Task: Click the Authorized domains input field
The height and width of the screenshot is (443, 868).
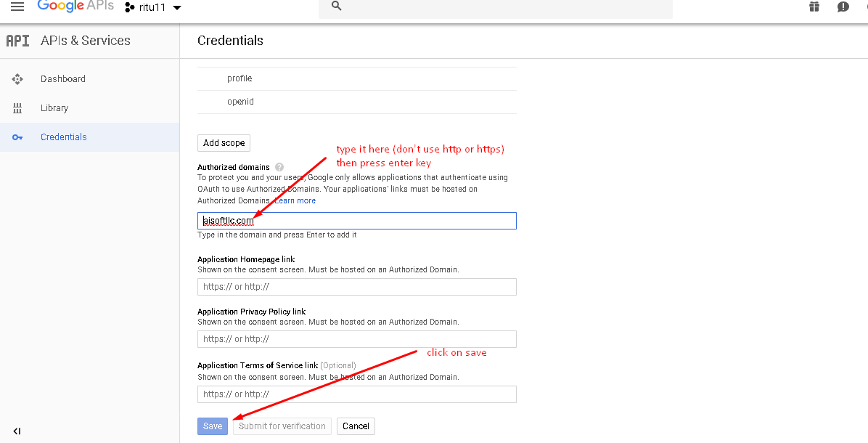Action: pyautogui.click(x=357, y=221)
